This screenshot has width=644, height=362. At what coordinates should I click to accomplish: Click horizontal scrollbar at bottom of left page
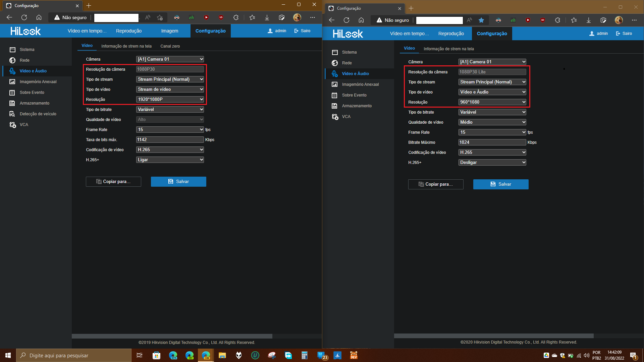172,336
